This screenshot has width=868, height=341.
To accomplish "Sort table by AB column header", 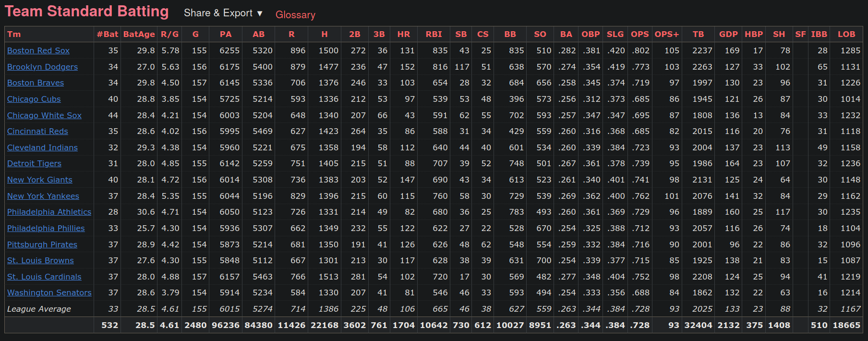I will [x=259, y=34].
